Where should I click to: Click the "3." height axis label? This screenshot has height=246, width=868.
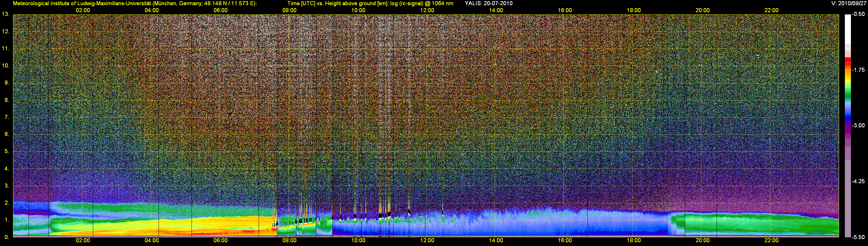tap(7, 186)
